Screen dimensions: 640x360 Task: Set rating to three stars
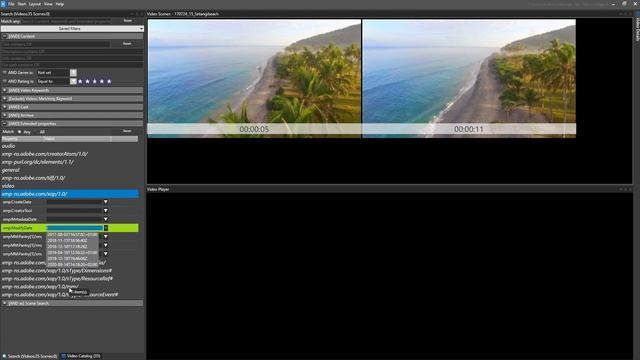(x=95, y=82)
